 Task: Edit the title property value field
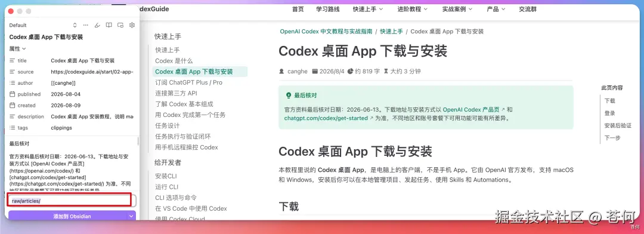click(x=92, y=60)
